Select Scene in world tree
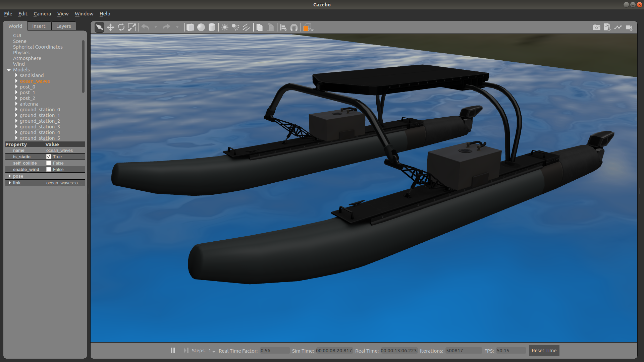 tap(19, 41)
